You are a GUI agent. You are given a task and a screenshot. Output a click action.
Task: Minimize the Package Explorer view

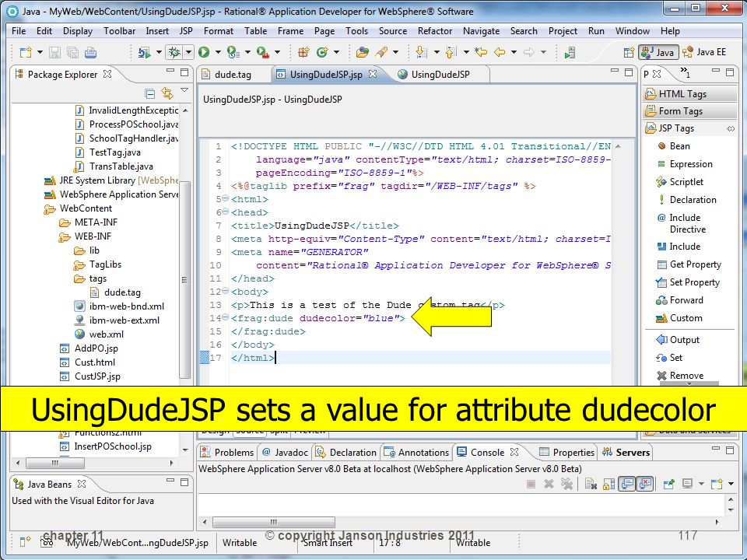170,72
